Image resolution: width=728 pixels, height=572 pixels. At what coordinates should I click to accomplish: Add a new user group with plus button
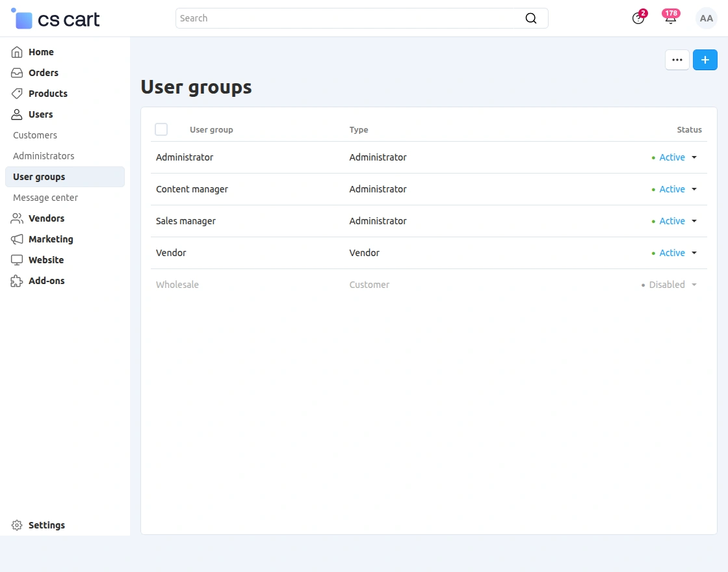click(705, 59)
